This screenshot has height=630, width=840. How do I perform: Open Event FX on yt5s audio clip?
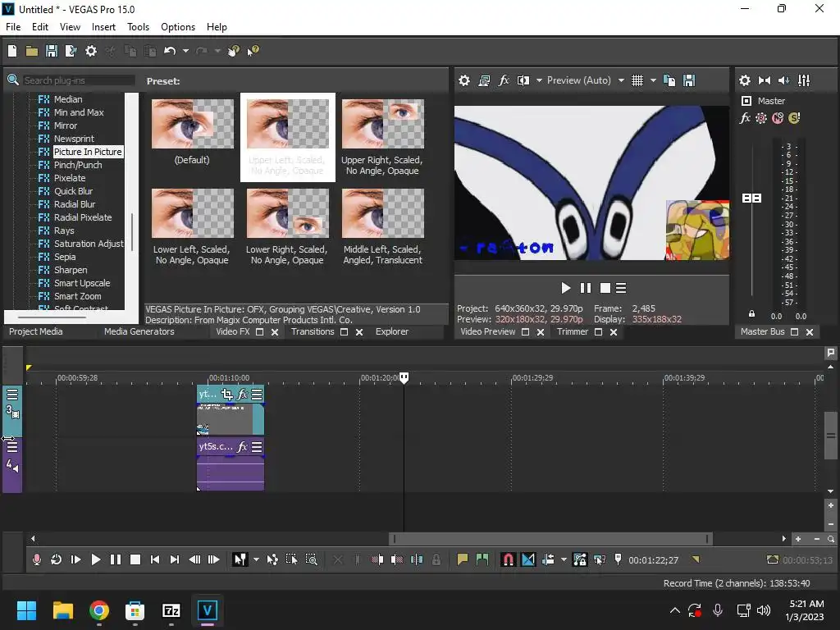(242, 446)
